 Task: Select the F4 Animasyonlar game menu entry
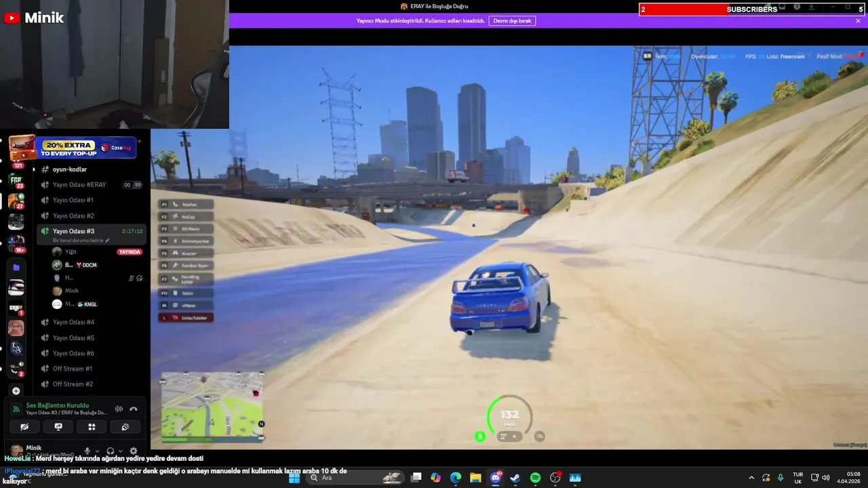(x=186, y=241)
